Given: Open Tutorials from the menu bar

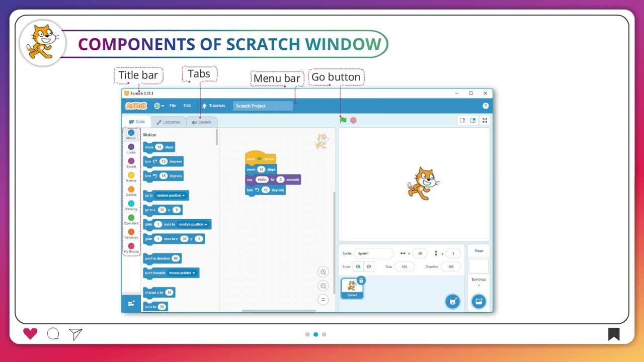Looking at the screenshot, I should (213, 106).
